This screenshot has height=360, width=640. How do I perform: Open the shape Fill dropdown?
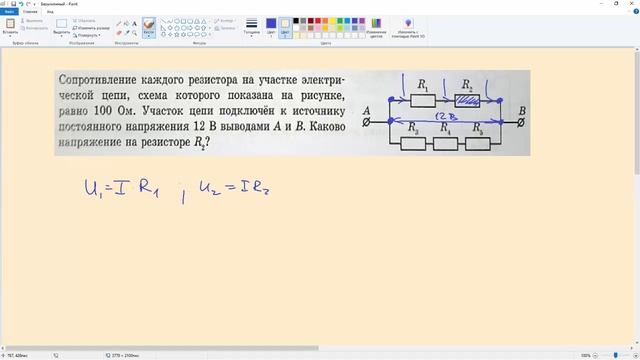[225, 28]
